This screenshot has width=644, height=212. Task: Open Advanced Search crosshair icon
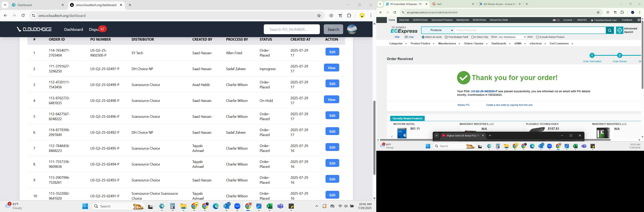(x=620, y=30)
